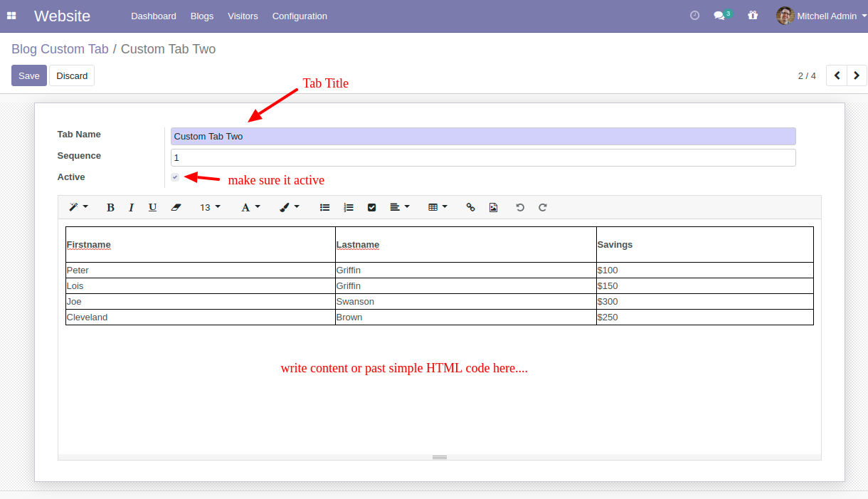Click Mitchell Admin avatar picture
The height and width of the screenshot is (499, 868).
click(785, 16)
